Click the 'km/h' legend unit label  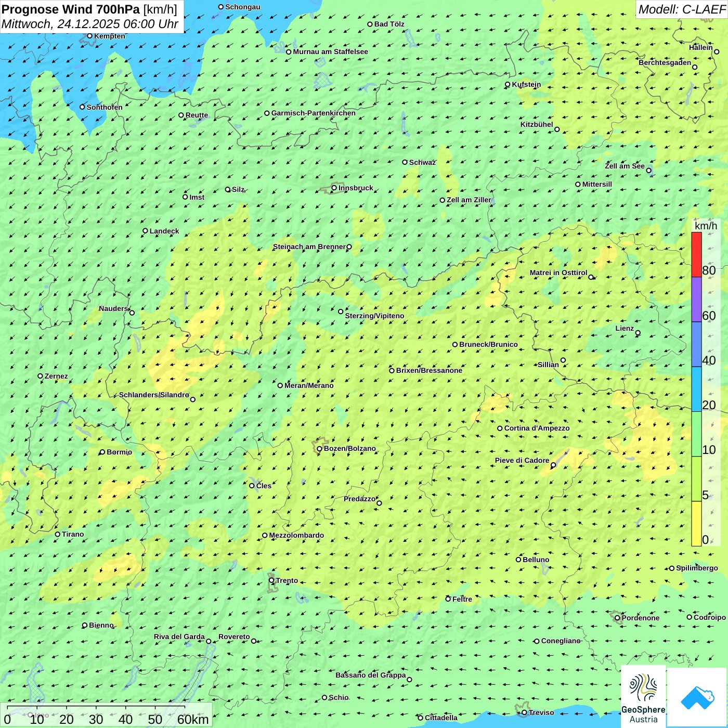coord(706,226)
